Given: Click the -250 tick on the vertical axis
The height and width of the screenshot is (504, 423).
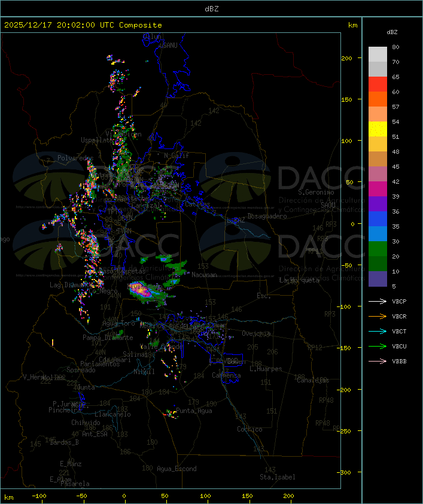Looking at the screenshot, I should (343, 431).
